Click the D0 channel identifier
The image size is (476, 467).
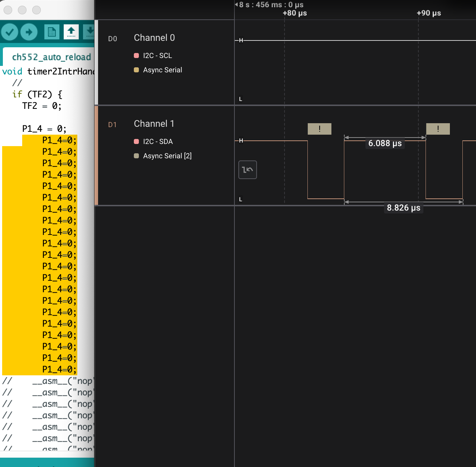coord(112,39)
